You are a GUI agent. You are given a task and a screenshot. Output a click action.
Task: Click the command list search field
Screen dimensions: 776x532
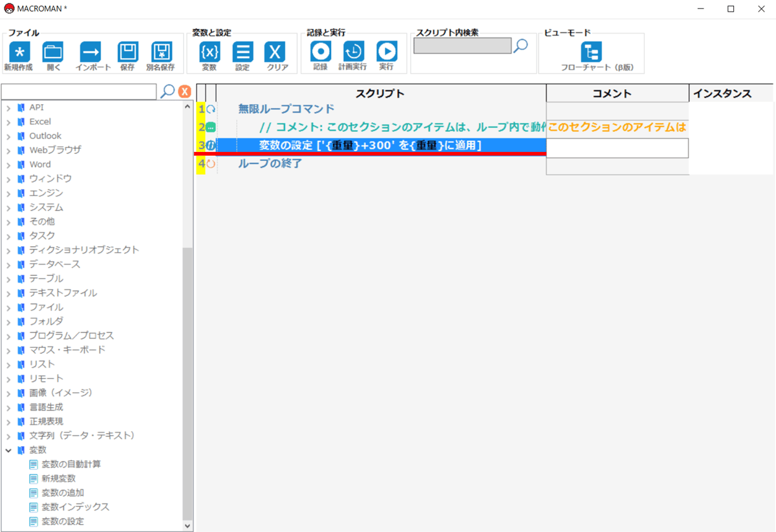tap(80, 91)
